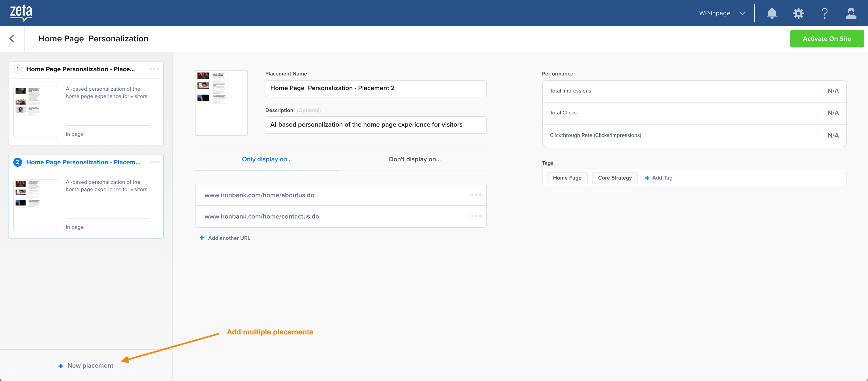Click the Placement Name input field

(x=376, y=89)
